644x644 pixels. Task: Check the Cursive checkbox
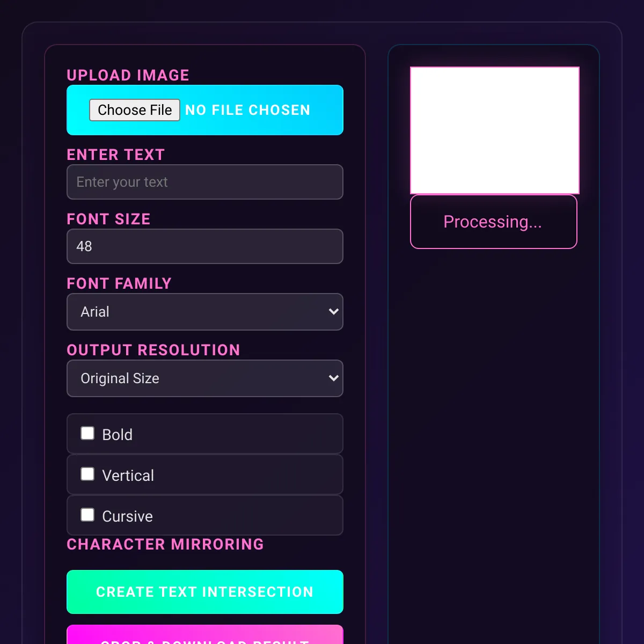87,515
